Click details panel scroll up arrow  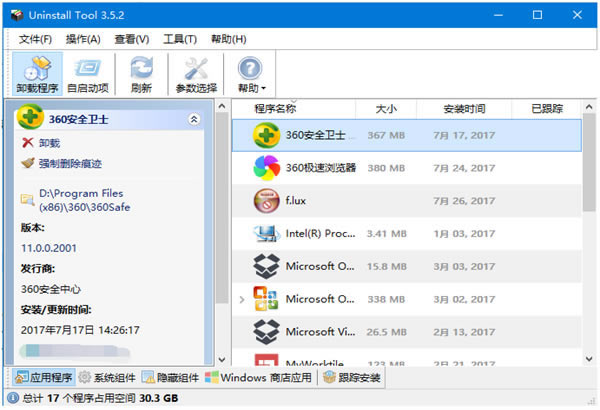click(x=222, y=106)
